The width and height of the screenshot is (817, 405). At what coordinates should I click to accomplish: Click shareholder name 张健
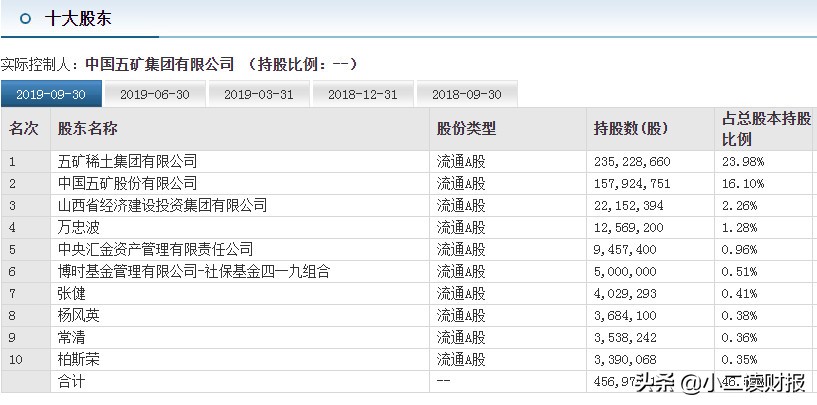click(71, 293)
